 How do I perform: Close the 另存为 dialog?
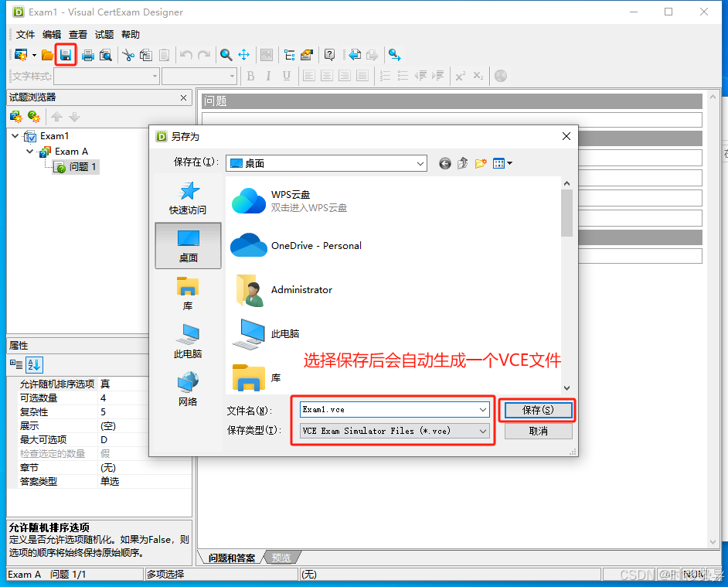(566, 136)
